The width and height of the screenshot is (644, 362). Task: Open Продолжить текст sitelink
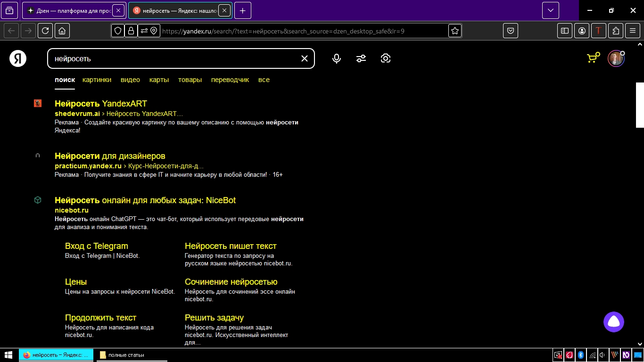tap(100, 318)
